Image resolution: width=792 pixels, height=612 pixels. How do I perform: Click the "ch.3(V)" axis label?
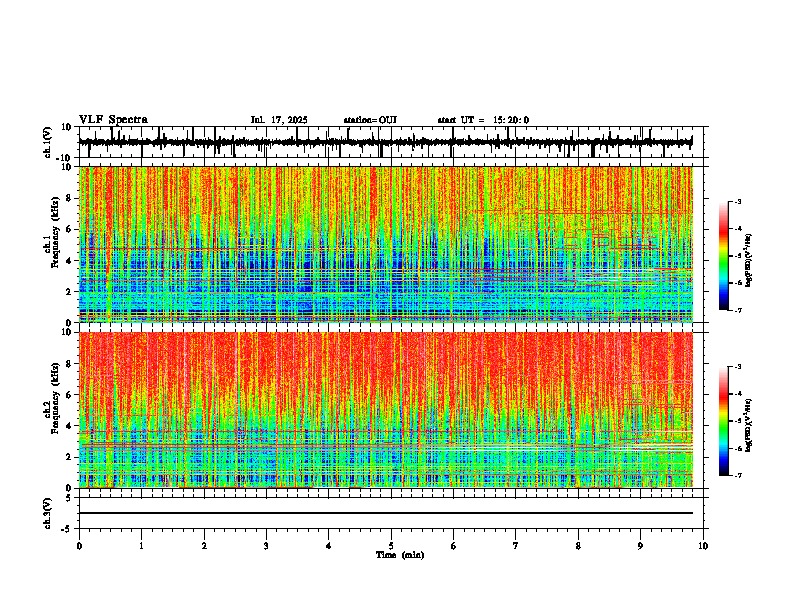(x=48, y=513)
